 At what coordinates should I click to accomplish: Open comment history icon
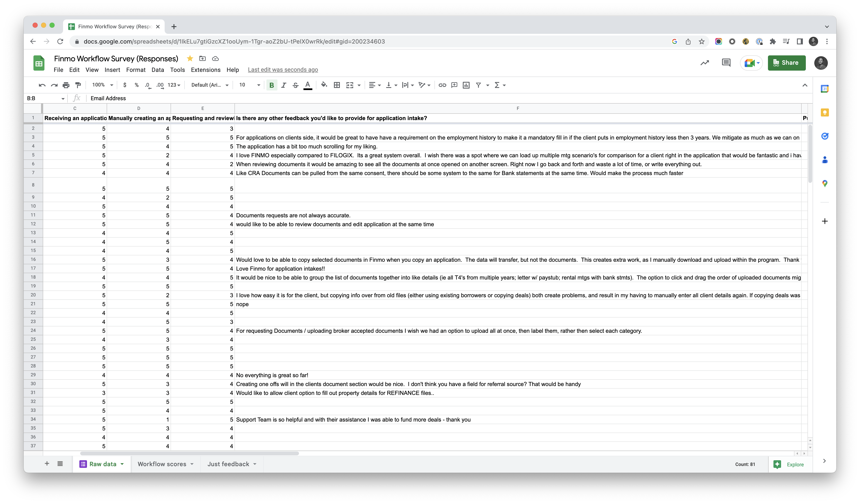(726, 63)
